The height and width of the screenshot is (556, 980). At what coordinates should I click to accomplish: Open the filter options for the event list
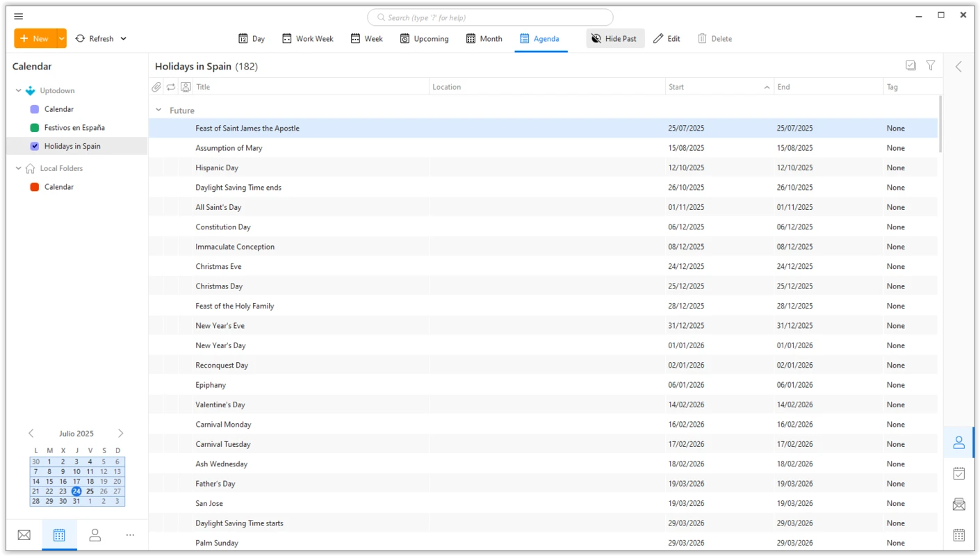point(931,65)
